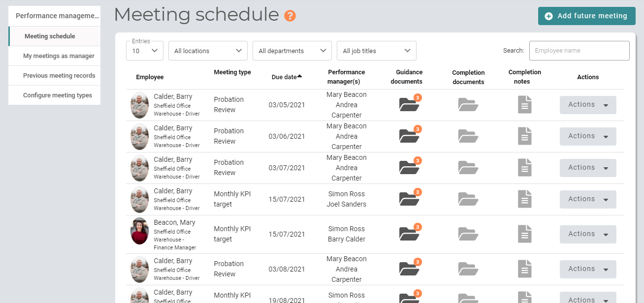Click Monthly KPI target in Mary Beacon's row
The height and width of the screenshot is (303, 644).
232,234
